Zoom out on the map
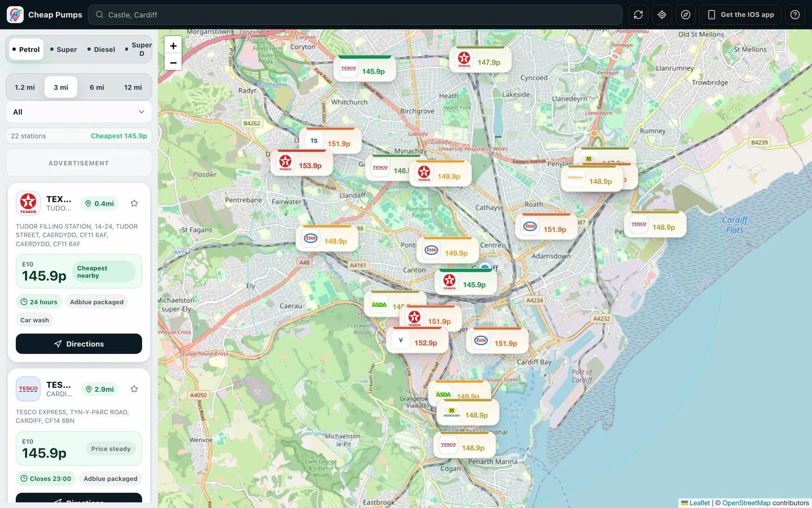 click(x=173, y=62)
